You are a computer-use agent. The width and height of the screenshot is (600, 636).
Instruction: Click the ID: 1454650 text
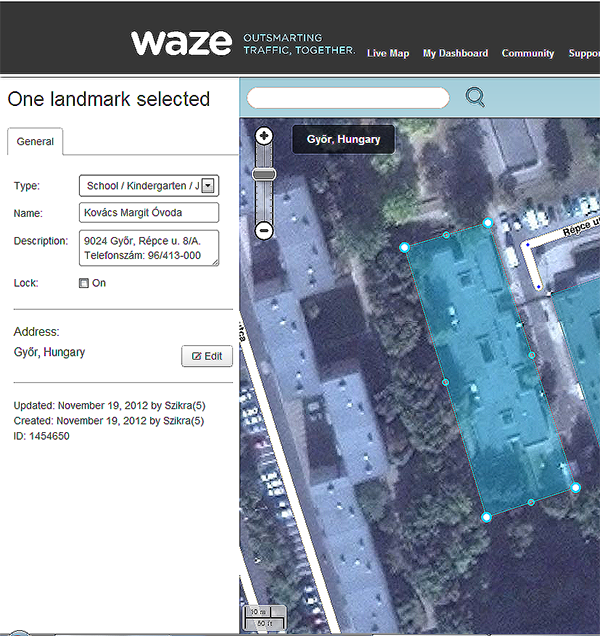coord(41,436)
